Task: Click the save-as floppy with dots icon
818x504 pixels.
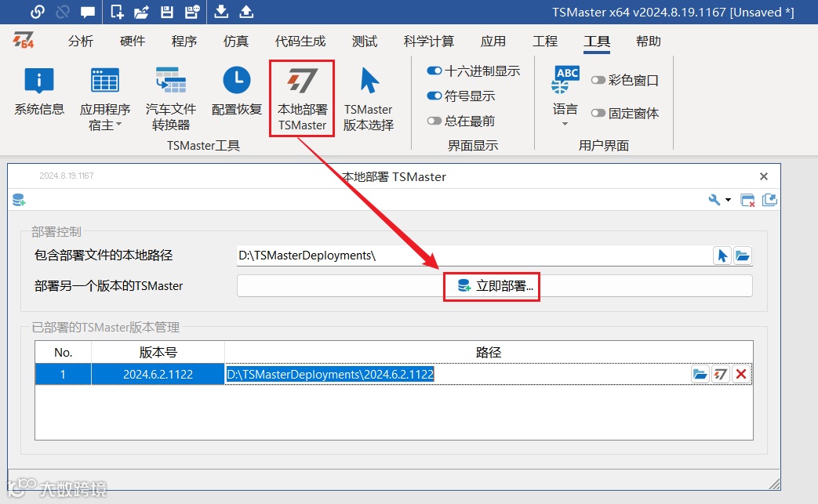Action: point(192,12)
